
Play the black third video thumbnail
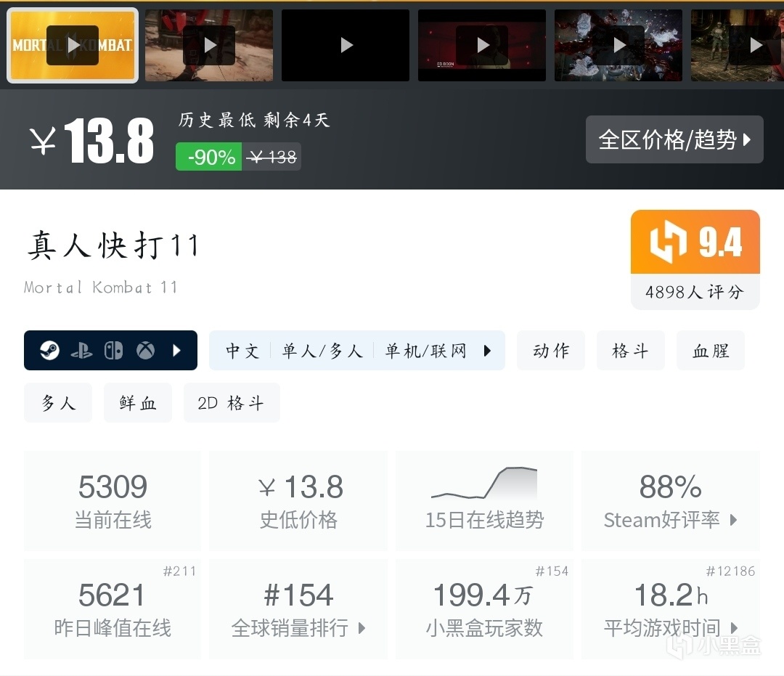(346, 46)
